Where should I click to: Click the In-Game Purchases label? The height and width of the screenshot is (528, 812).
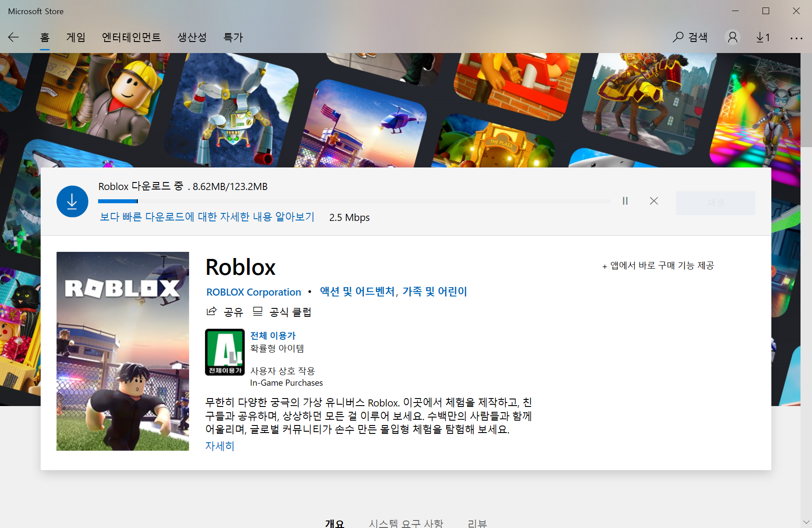click(286, 383)
